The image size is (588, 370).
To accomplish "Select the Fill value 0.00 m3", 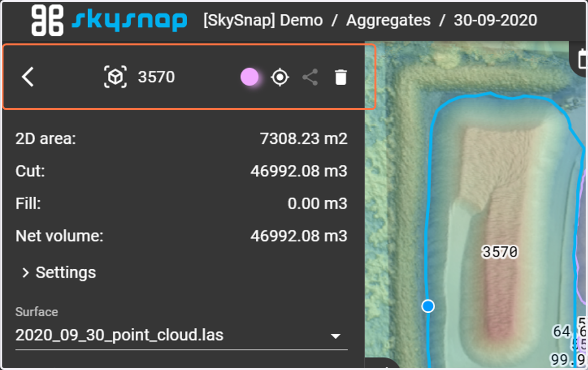I will click(x=318, y=204).
